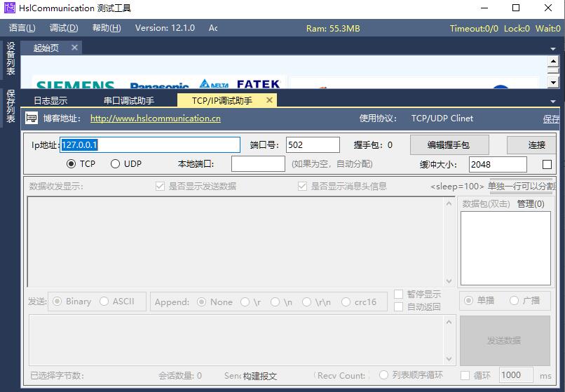The height and width of the screenshot is (392, 565).
Task: Open the start page tab list dropdown arrow
Action: (x=553, y=49)
